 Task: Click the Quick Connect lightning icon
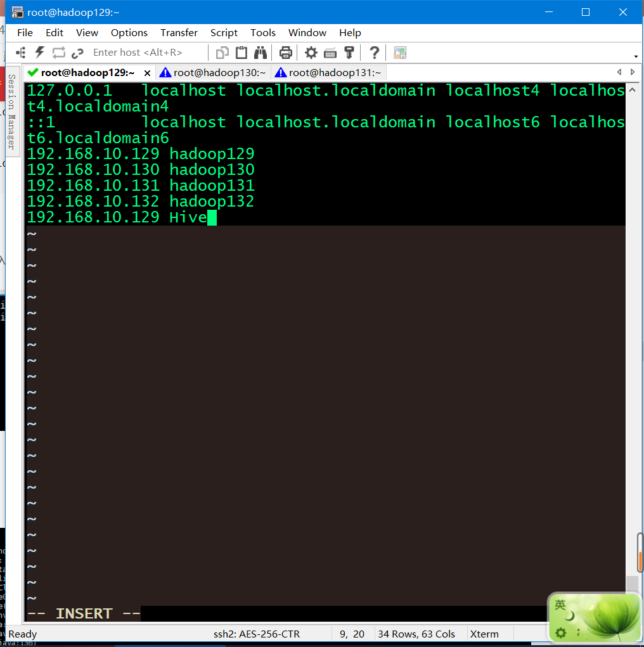tap(40, 53)
